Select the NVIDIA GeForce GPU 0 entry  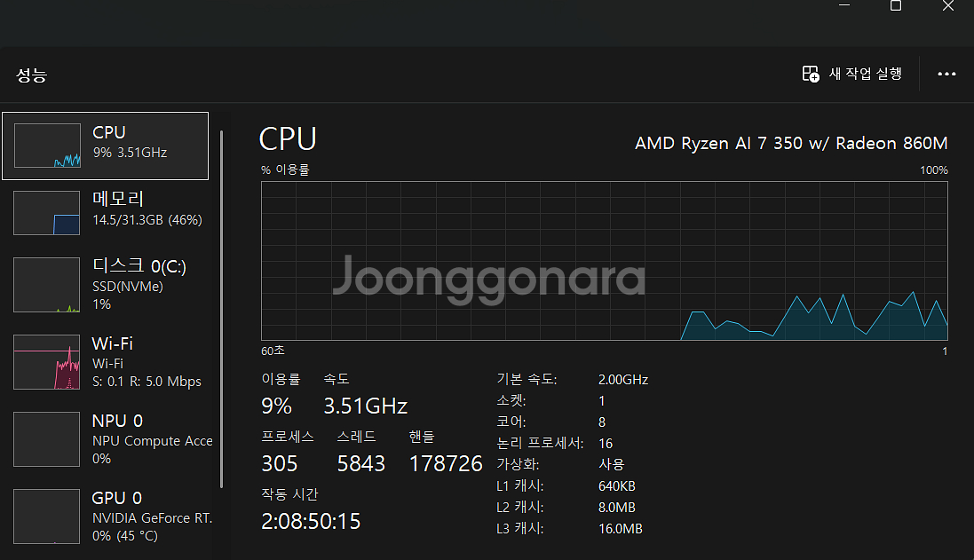point(152,518)
